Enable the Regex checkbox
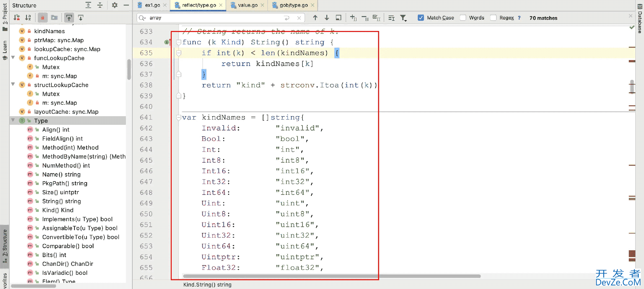This screenshot has width=644, height=289. click(x=493, y=18)
